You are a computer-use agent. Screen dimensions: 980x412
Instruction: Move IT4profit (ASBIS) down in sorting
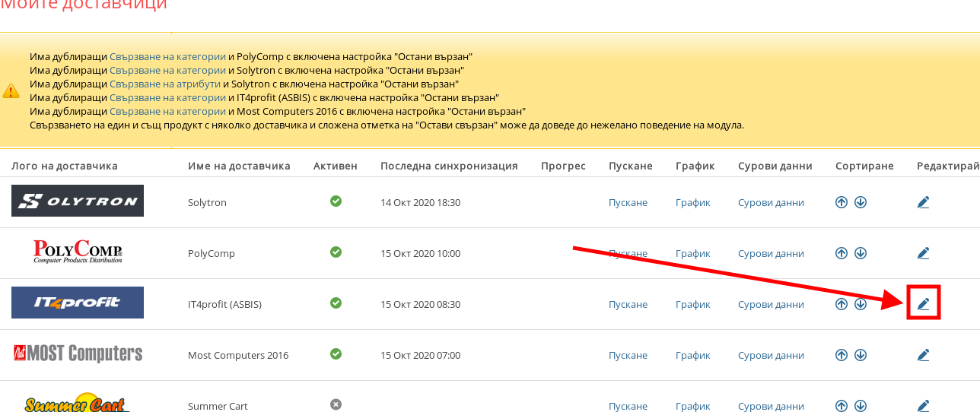(861, 304)
